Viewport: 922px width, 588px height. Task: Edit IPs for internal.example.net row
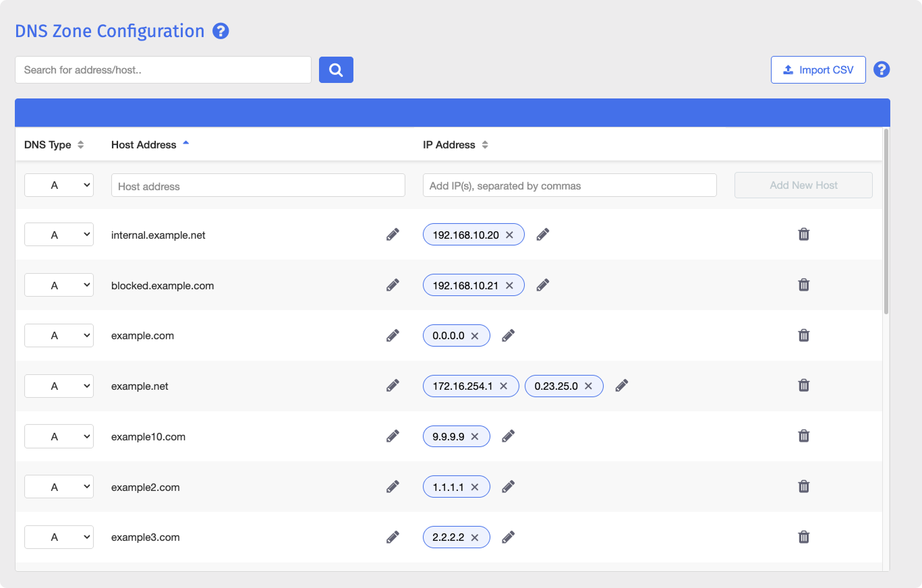tap(543, 235)
